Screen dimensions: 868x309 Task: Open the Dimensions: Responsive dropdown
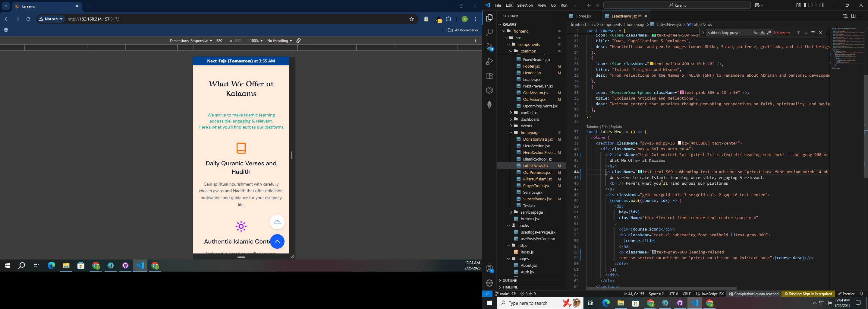click(191, 40)
